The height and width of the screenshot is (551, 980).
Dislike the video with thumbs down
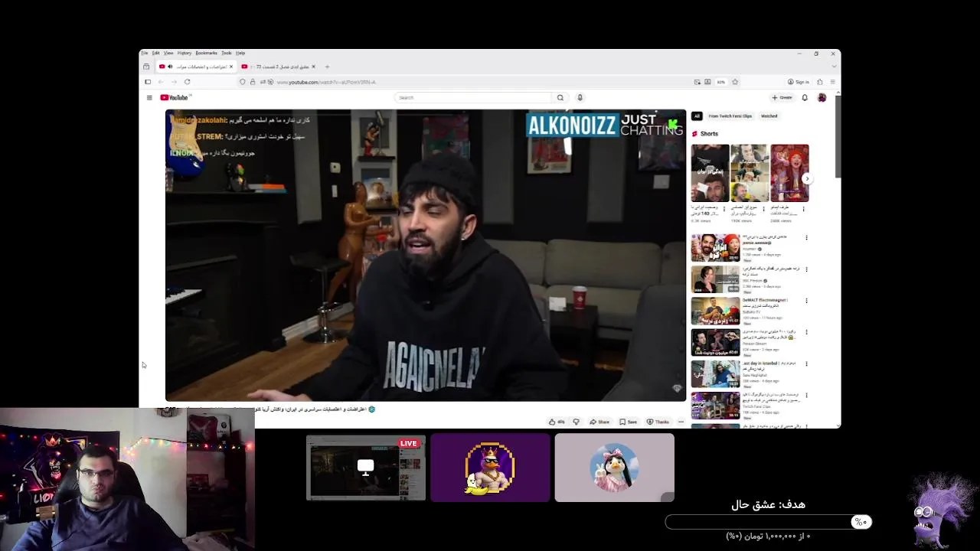(577, 422)
